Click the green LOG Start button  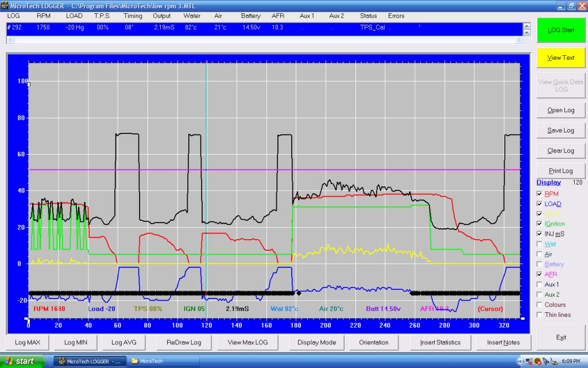coord(560,30)
